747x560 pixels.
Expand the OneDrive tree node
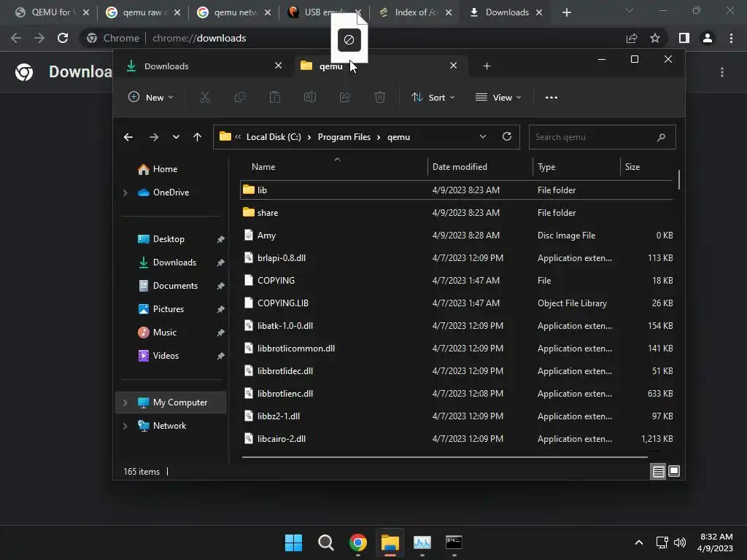pyautogui.click(x=125, y=192)
